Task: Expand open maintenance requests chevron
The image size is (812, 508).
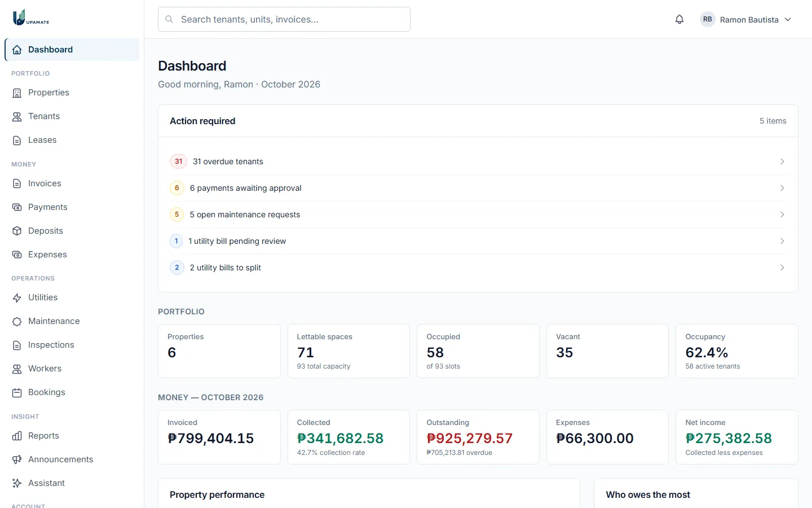Action: pos(782,214)
